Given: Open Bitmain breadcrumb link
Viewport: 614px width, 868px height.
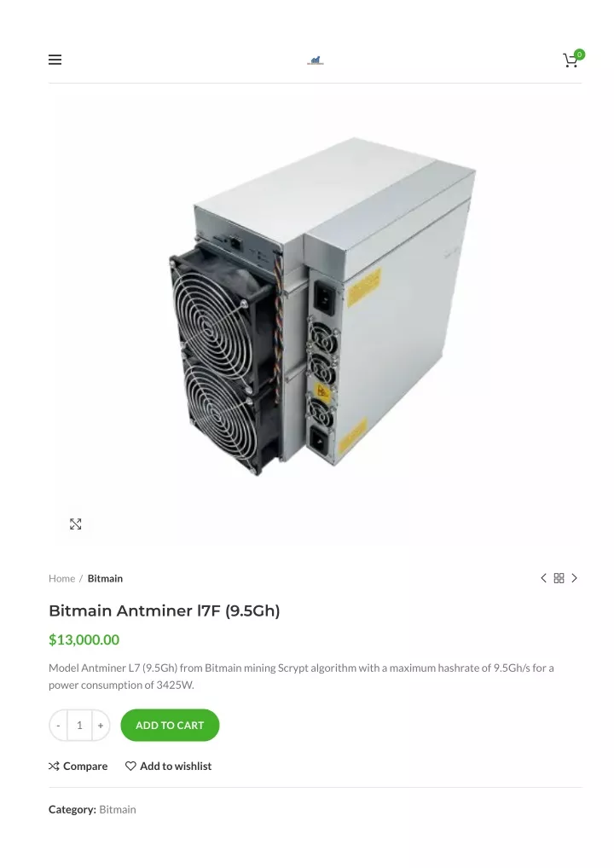Looking at the screenshot, I should point(105,578).
